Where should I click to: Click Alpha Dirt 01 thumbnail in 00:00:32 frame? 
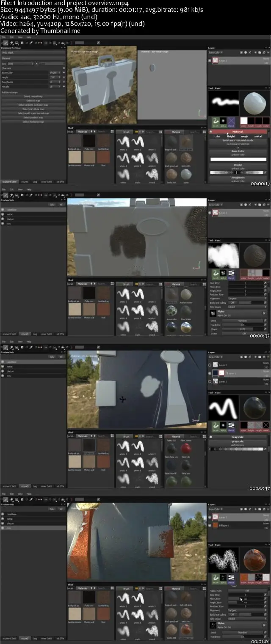213,313
